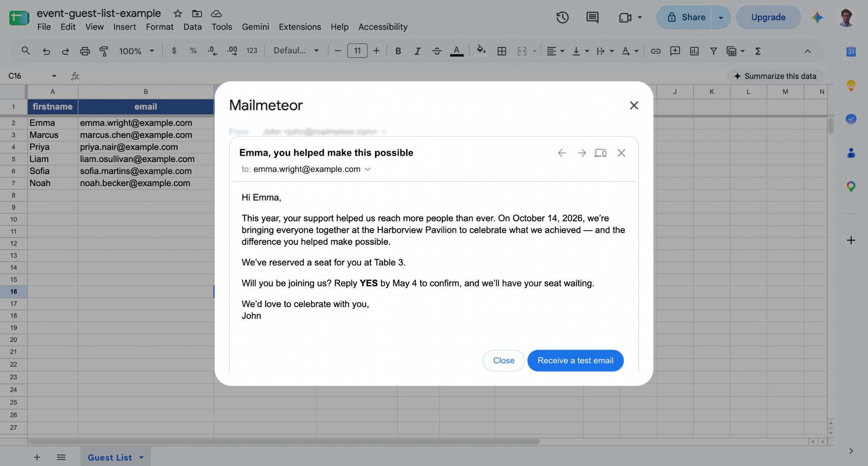868x466 pixels.
Task: Redo the last action
Action: coord(65,51)
